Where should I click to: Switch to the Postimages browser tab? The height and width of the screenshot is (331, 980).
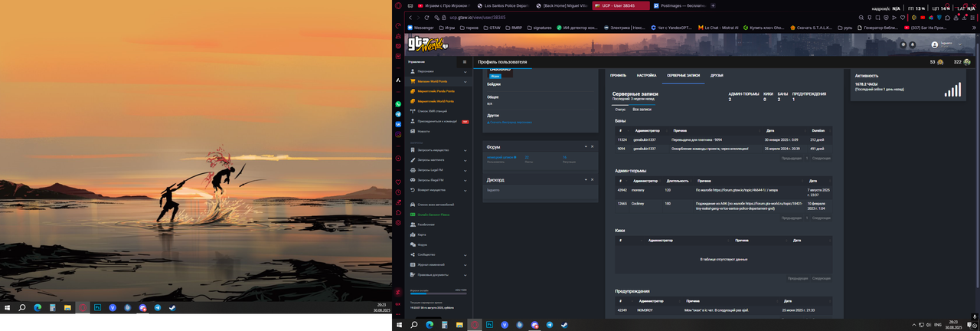pyautogui.click(x=679, y=5)
